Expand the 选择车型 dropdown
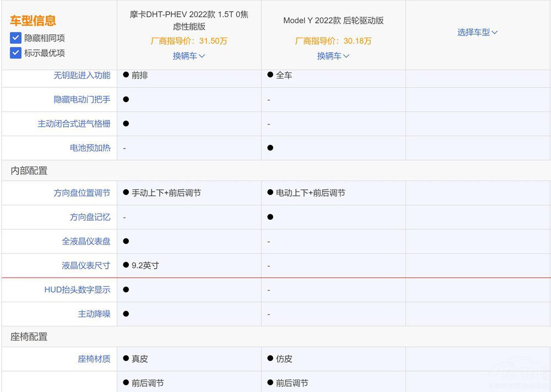The height and width of the screenshot is (392, 551). click(477, 32)
